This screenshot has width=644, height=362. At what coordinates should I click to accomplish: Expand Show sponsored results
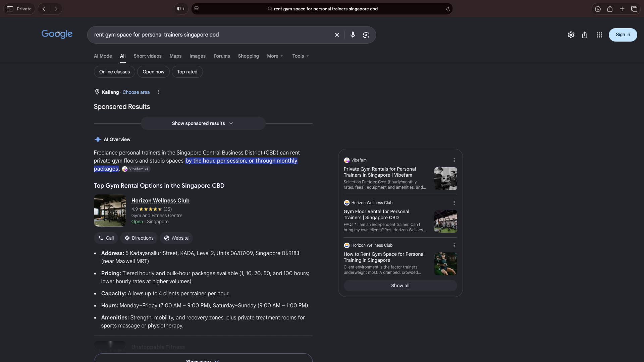(203, 123)
